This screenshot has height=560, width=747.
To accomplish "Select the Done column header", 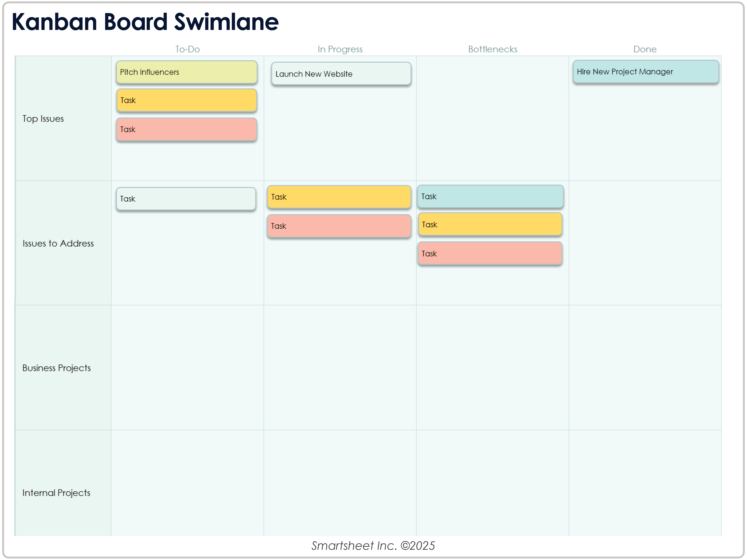I will 645,49.
